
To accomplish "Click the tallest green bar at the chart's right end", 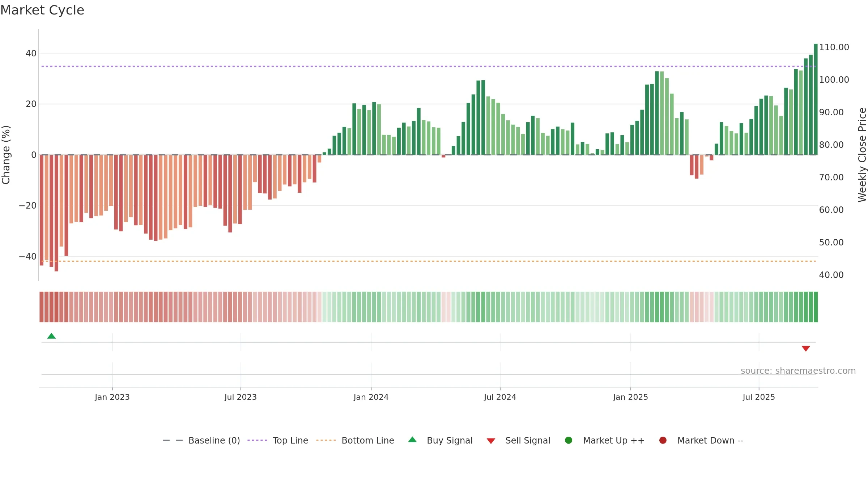I will coord(816,99).
